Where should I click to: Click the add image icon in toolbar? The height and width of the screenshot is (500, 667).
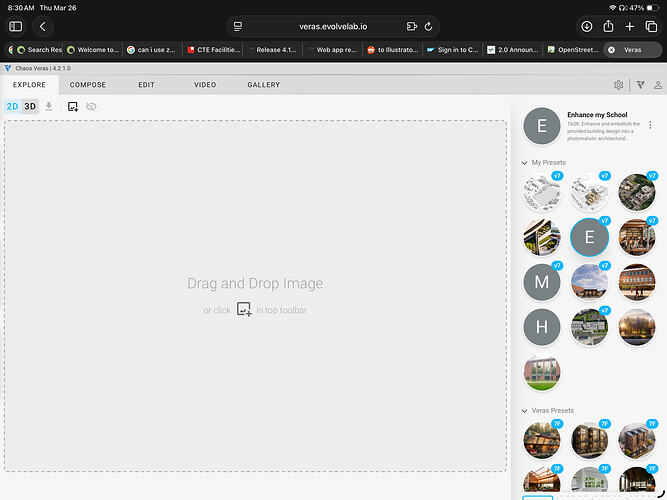pyautogui.click(x=73, y=106)
